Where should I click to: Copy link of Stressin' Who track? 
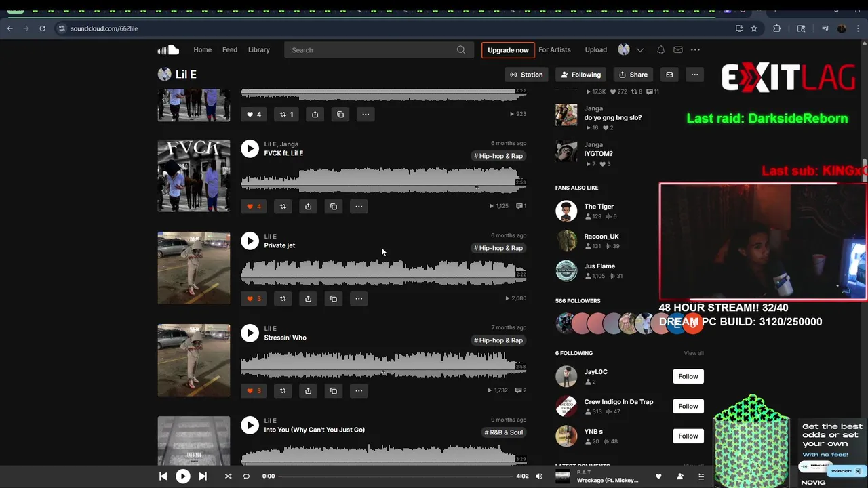tap(334, 390)
